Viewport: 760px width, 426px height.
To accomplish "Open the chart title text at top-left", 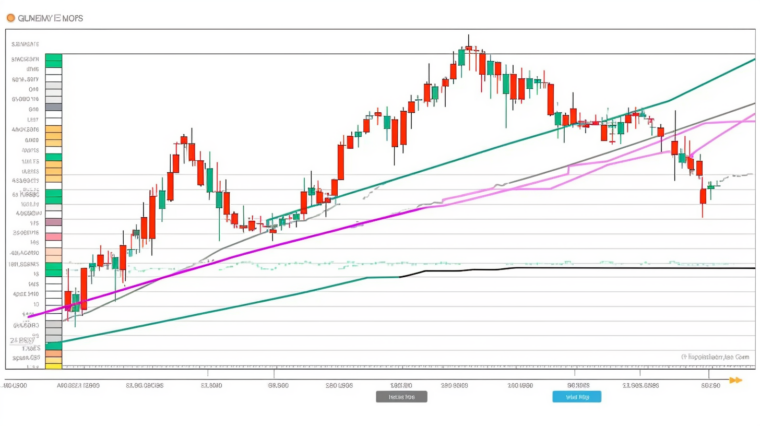I will pyautogui.click(x=45, y=18).
